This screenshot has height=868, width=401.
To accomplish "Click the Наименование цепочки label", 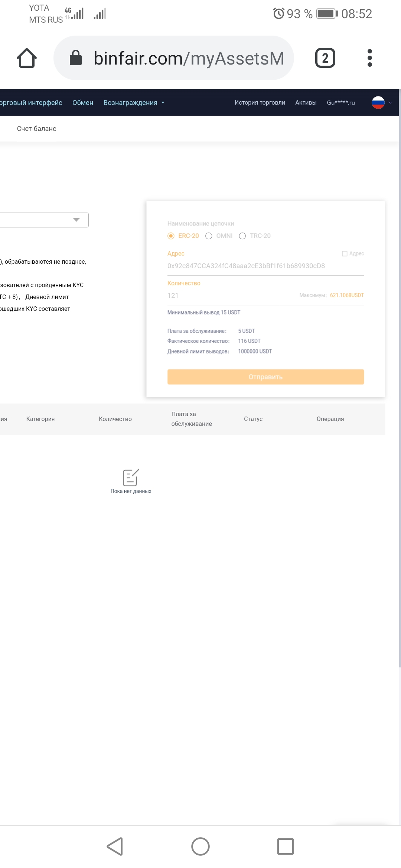I will [x=200, y=224].
